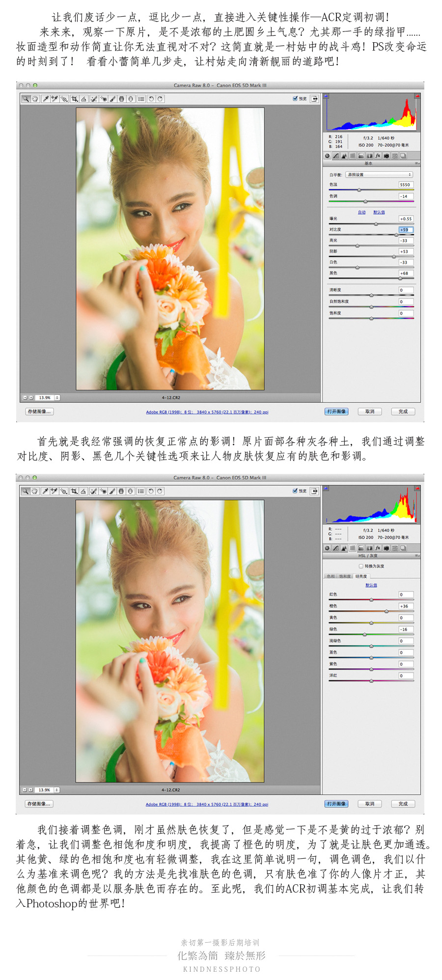Pick Adjustment Brush in Basic-panel window
Screen dimensions: 442x980
coord(112,99)
